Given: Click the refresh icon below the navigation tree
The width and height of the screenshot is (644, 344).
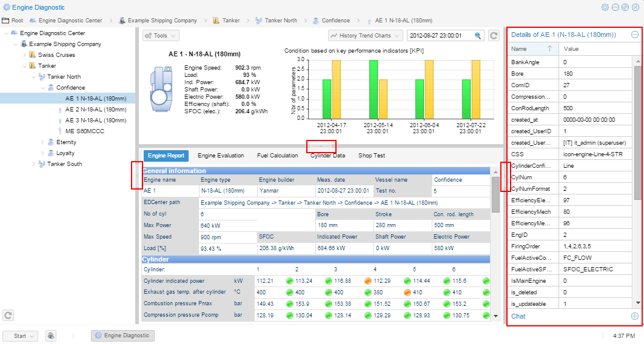Looking at the screenshot, I should [x=8, y=315].
